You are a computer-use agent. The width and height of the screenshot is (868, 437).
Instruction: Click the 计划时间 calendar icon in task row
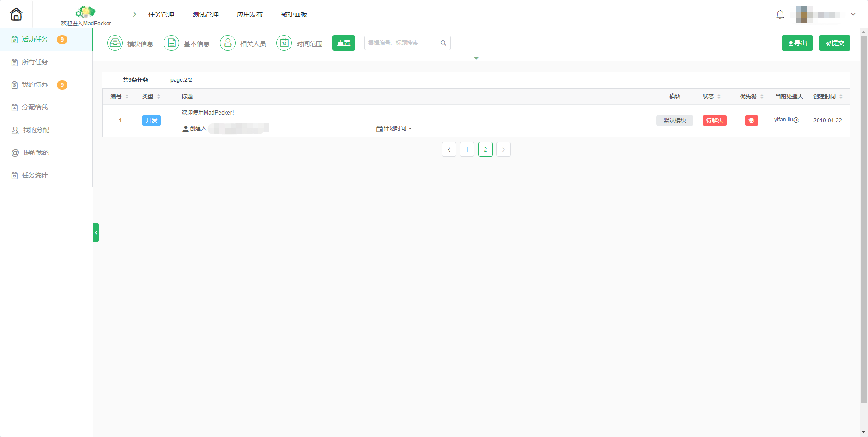pyautogui.click(x=380, y=129)
